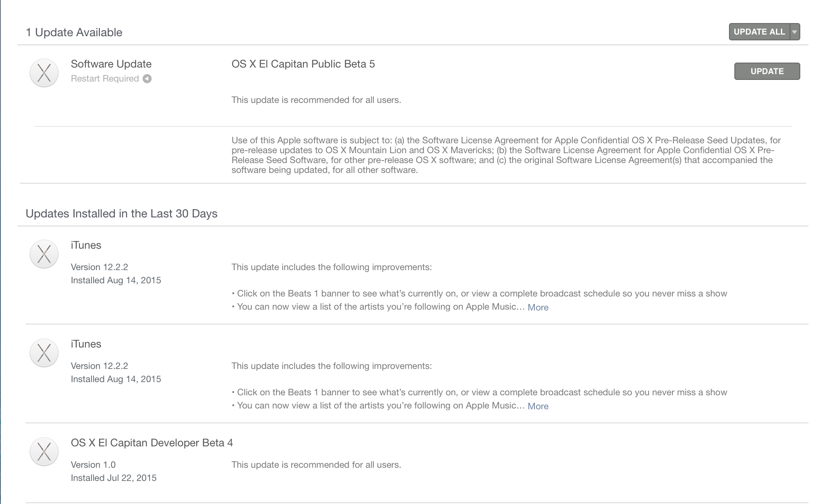Collapse details via Restart Required arrow

pos(147,79)
